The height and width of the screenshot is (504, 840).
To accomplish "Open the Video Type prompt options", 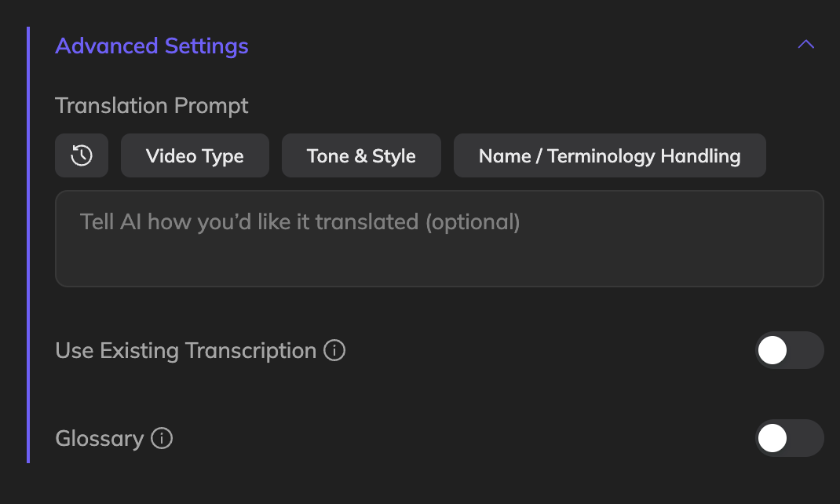I will [195, 155].
